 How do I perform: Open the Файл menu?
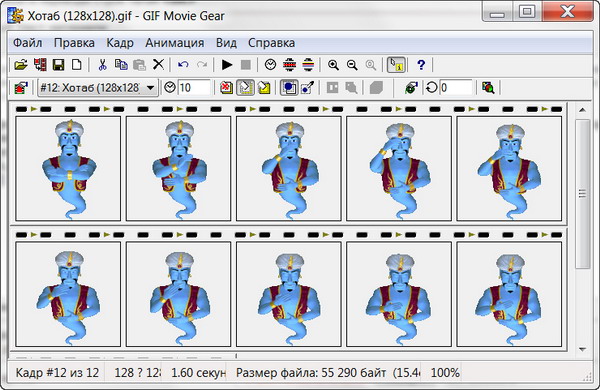coord(28,43)
